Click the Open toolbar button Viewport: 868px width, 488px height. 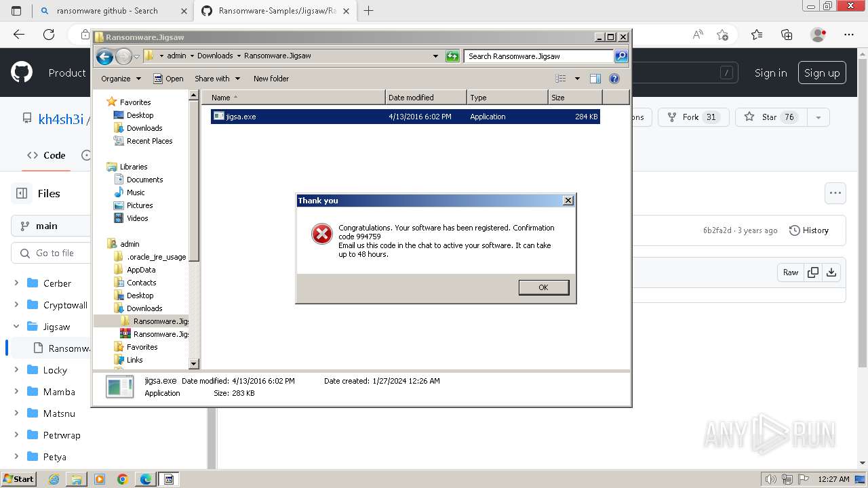coord(168,79)
